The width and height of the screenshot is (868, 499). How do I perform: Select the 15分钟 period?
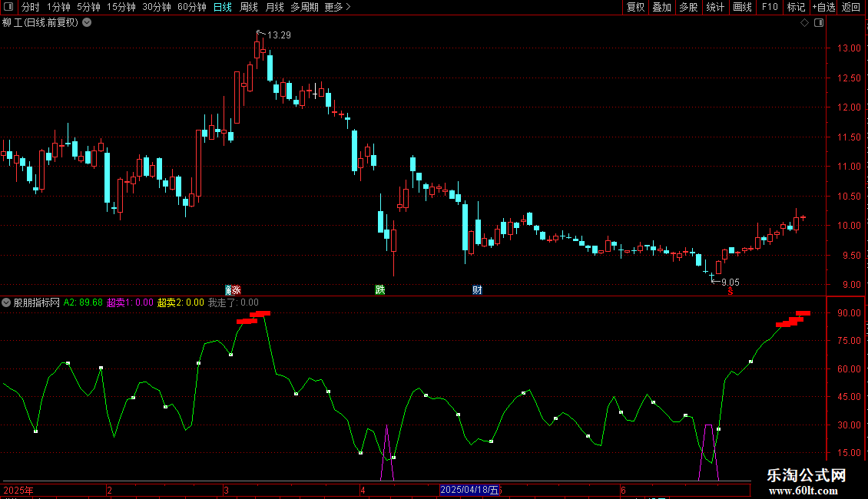[x=121, y=7]
